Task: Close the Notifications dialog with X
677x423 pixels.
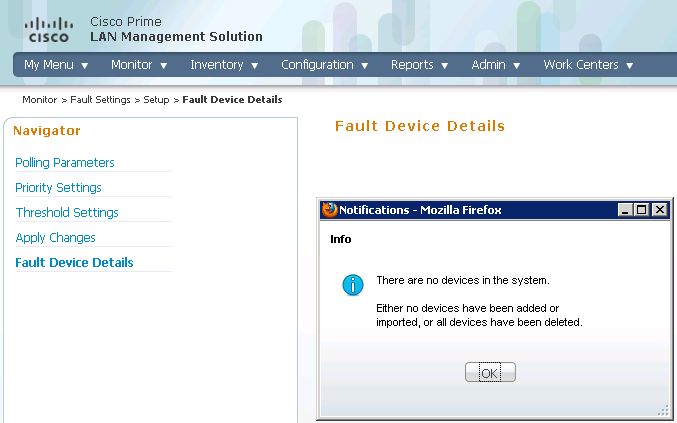Action: coord(660,210)
